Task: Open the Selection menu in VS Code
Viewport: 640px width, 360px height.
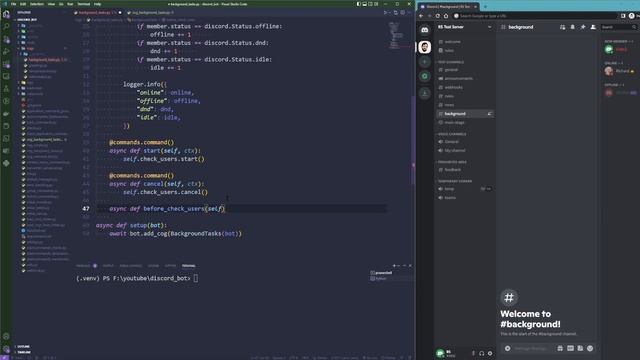Action: click(37, 4)
